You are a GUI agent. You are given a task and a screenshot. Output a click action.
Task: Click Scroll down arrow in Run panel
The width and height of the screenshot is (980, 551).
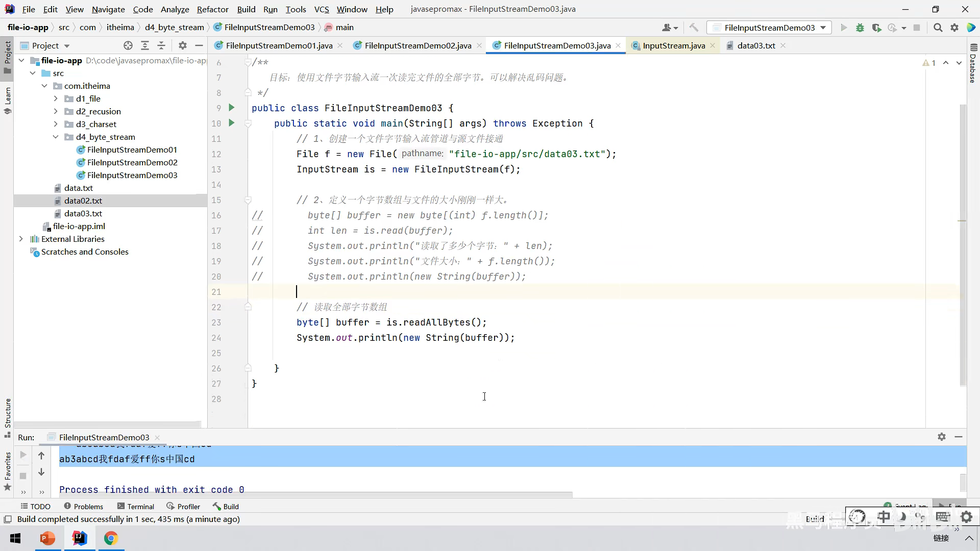[41, 472]
